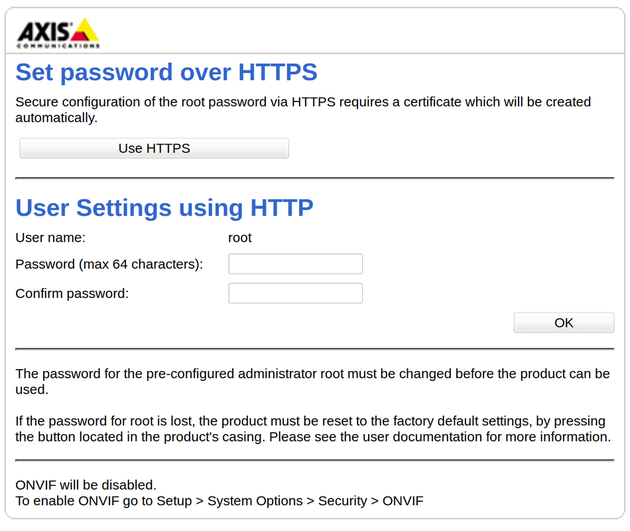This screenshot has height=531, width=630.
Task: Click the 'Confirm password:' label
Action: 72,294
